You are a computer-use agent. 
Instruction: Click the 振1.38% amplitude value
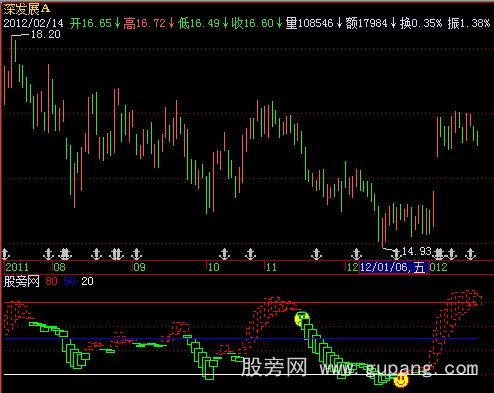click(x=469, y=23)
